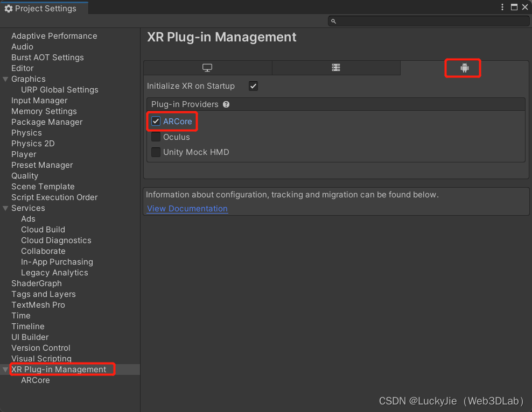Click the Unity Mock HMD label

196,152
